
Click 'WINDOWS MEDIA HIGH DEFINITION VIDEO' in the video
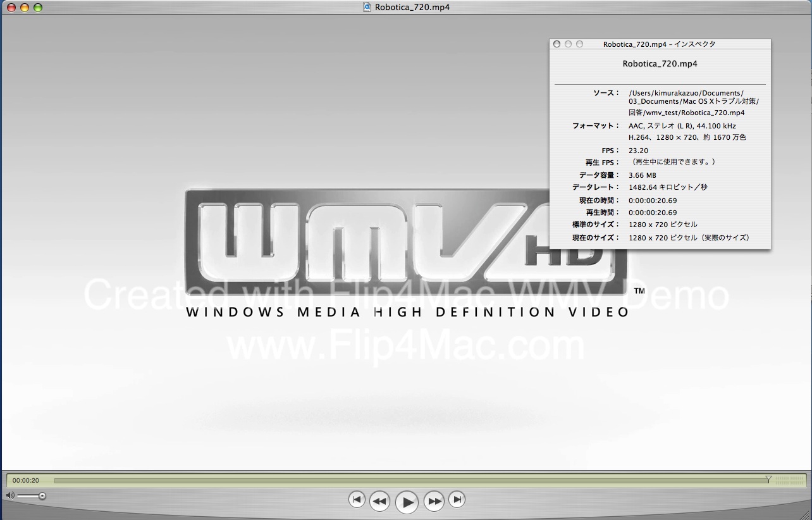408,312
